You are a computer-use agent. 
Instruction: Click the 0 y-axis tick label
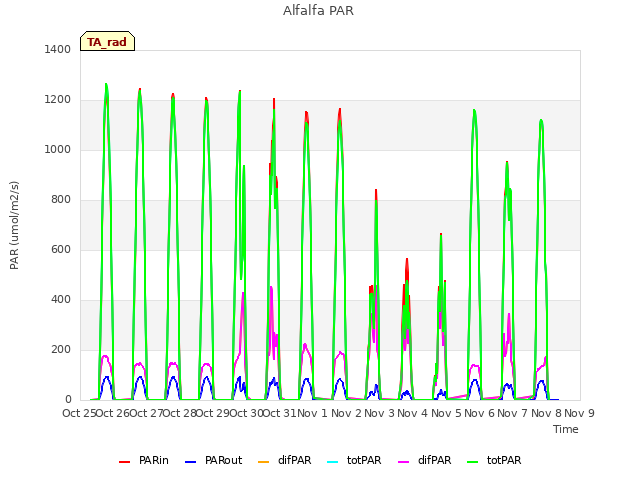pyautogui.click(x=68, y=400)
